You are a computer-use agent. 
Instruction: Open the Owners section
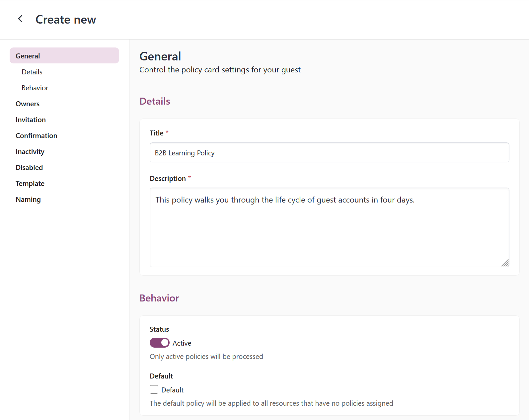pyautogui.click(x=28, y=104)
